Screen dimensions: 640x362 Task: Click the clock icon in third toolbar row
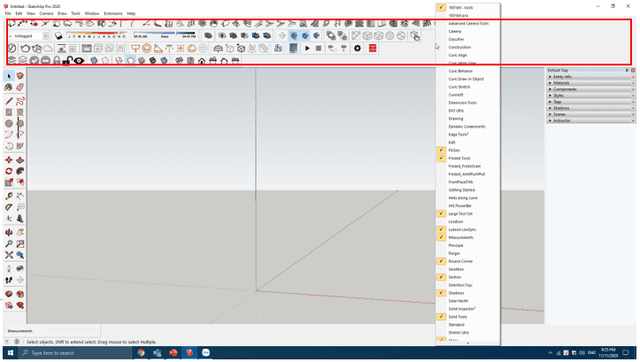pos(12,49)
